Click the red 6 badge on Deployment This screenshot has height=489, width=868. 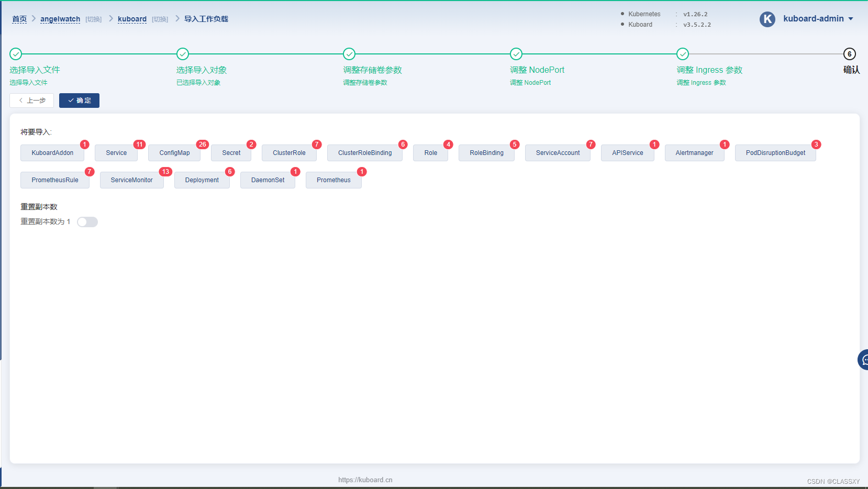click(x=229, y=172)
